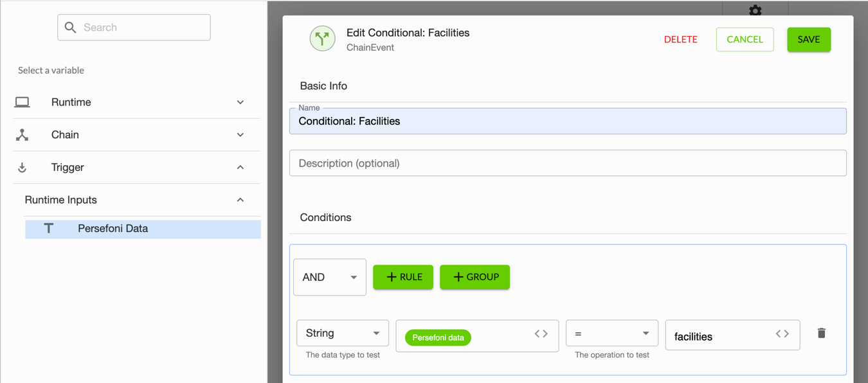Viewport: 868px width, 383px height.
Task: Edit the Name field Conditional: Facilities
Action: [x=568, y=121]
